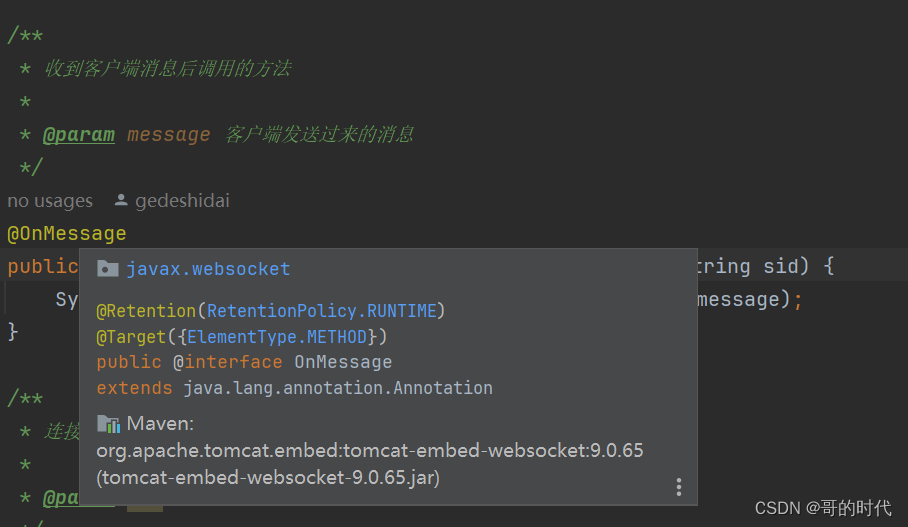The image size is (908, 527).
Task: Click java.lang.annotation.Annotation in the popup
Action: point(338,388)
